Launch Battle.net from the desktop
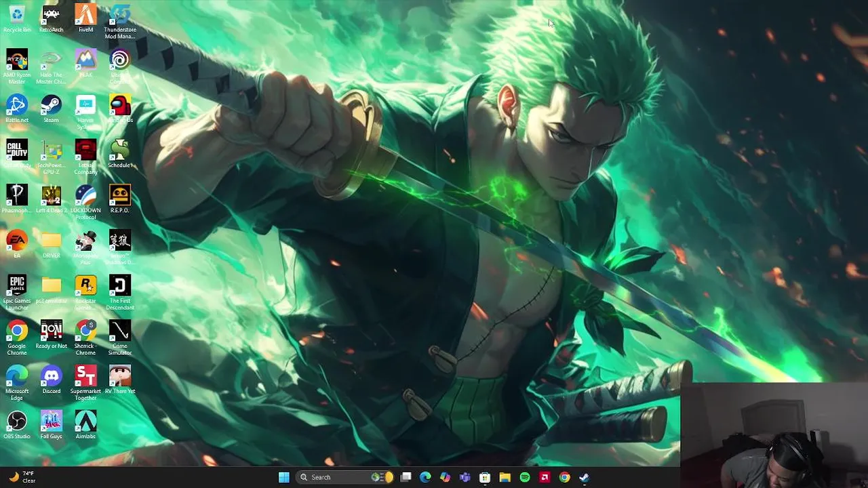 (17, 108)
